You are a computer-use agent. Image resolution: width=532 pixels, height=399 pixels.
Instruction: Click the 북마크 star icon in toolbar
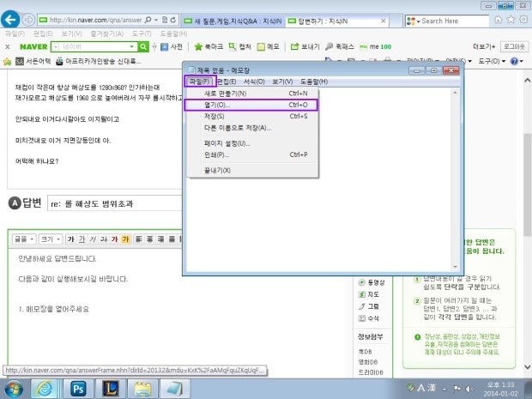pyautogui.click(x=209, y=46)
